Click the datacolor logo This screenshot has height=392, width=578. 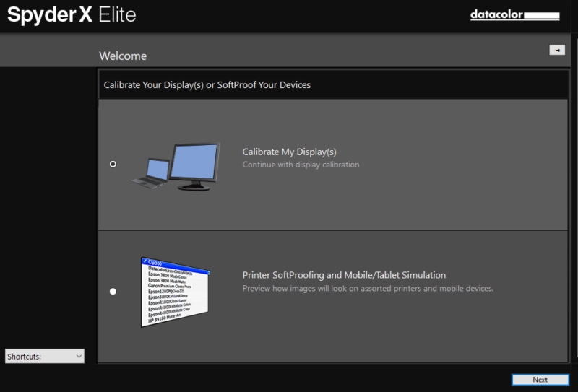coord(514,15)
